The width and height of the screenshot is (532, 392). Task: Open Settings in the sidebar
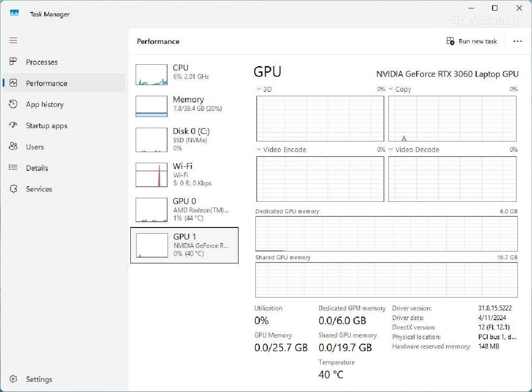(x=64, y=379)
